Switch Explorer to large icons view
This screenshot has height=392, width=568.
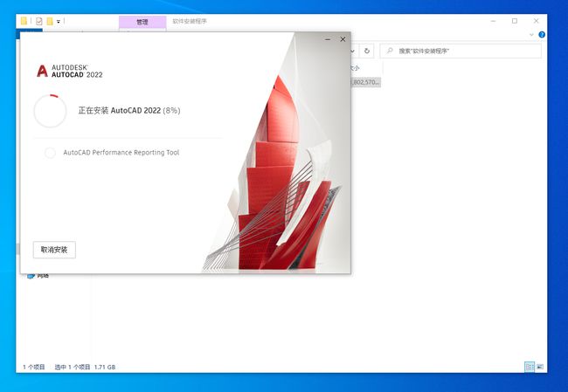pos(540,367)
